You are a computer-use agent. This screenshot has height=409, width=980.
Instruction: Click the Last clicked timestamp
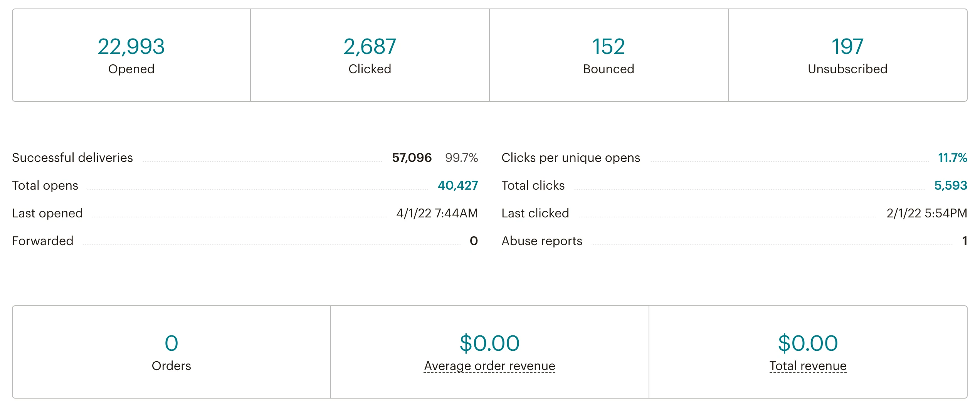926,213
